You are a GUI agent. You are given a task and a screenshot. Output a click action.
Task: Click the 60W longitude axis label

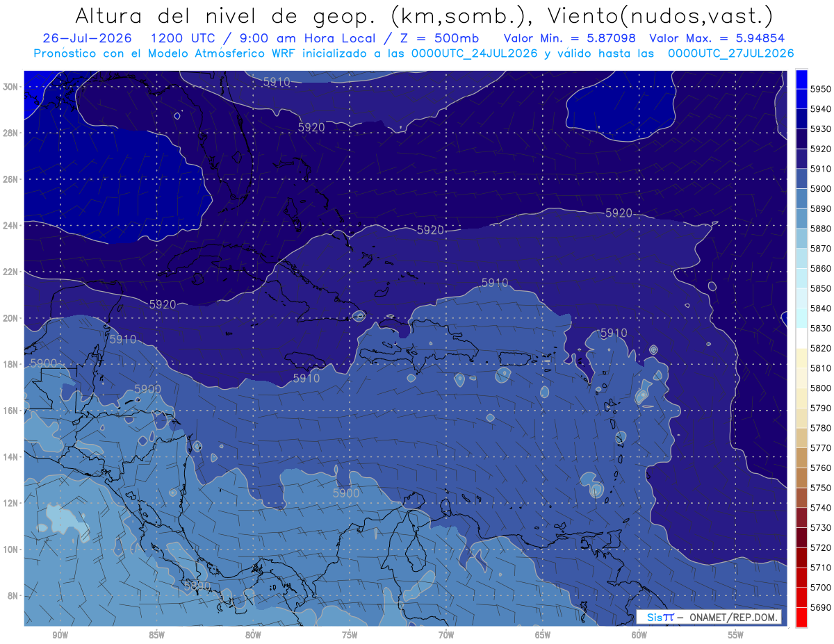[x=639, y=634]
